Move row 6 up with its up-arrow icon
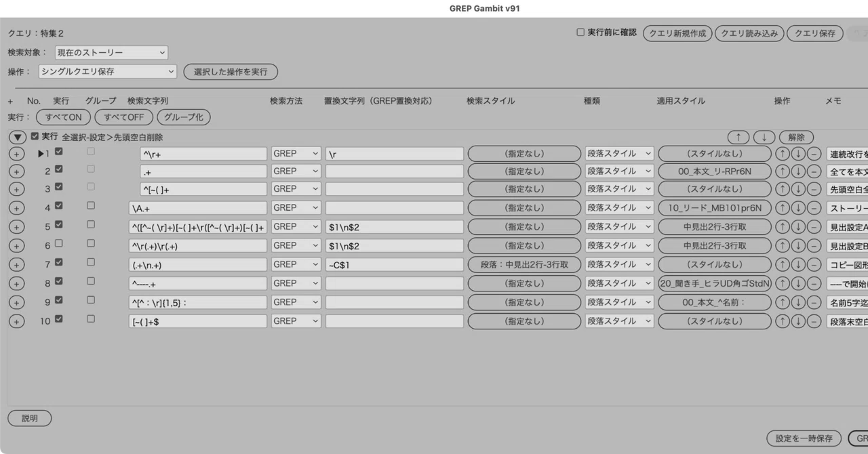 click(783, 246)
